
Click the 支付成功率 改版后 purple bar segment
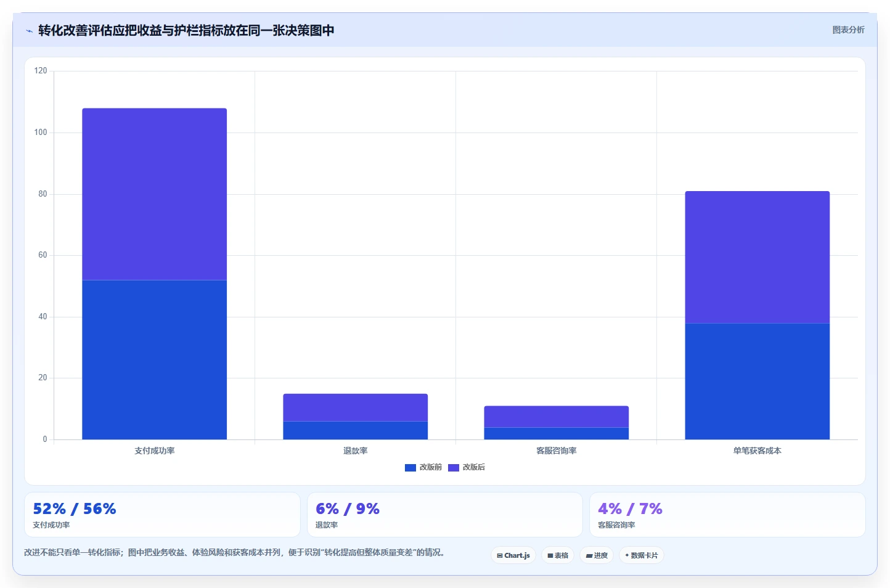(155, 194)
